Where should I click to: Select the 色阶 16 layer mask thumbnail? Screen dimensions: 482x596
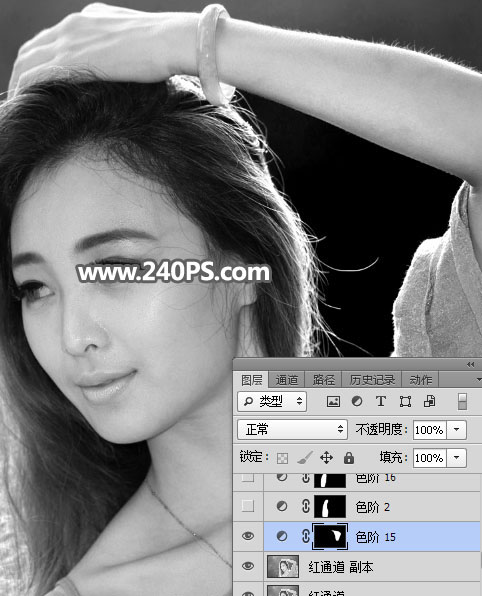coord(330,480)
